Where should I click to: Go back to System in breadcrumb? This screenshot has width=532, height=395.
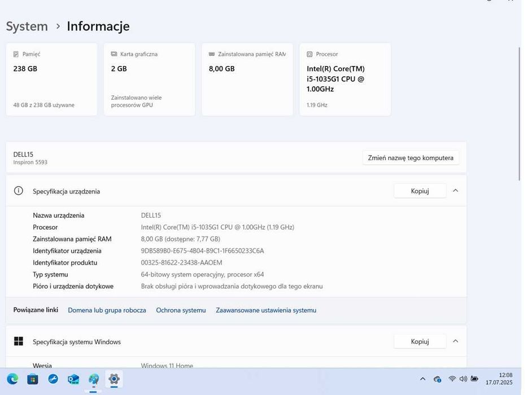[x=27, y=26]
